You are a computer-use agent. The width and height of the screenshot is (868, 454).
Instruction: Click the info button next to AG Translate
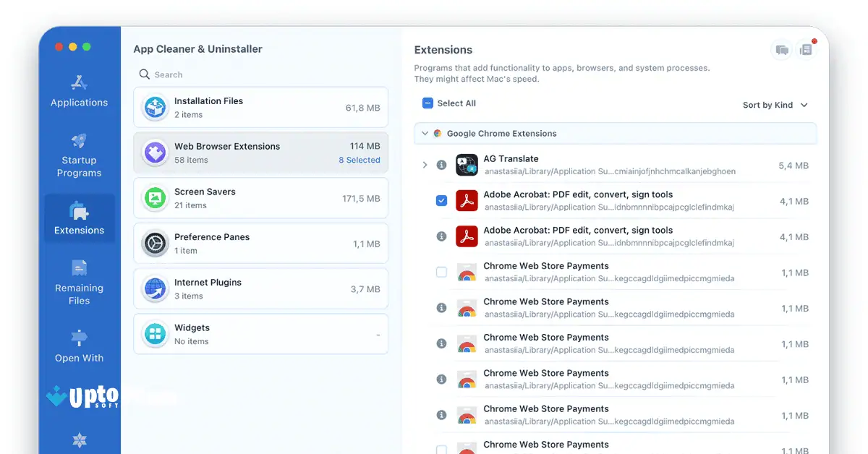point(441,165)
